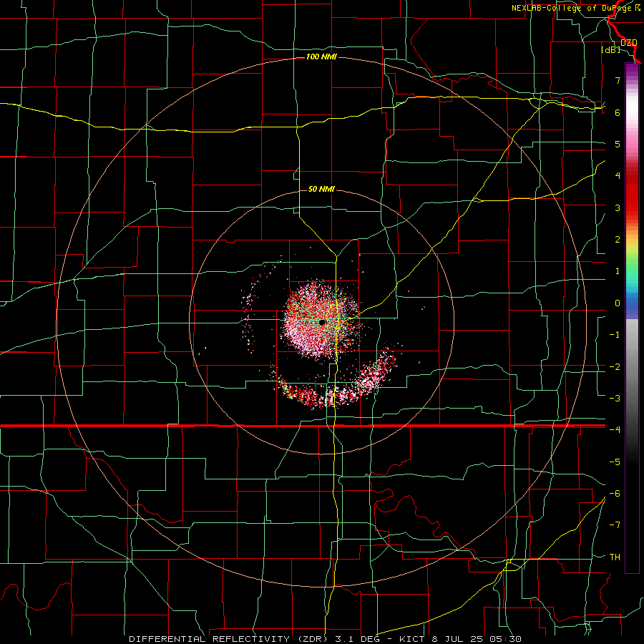644x644 pixels.
Task: Click the positive 1 value on the color scale
Action: (x=618, y=271)
